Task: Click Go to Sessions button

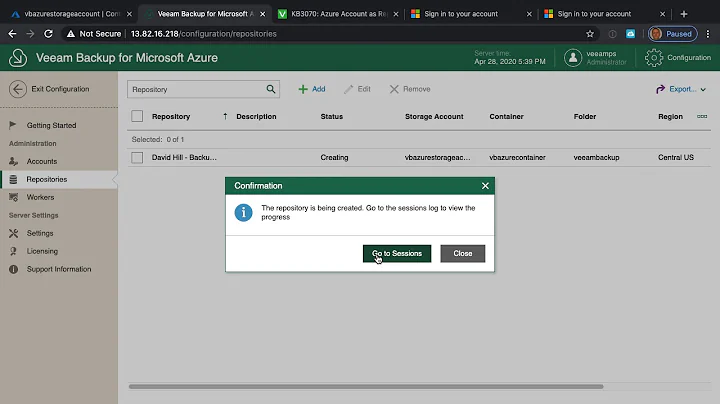Action: [397, 253]
